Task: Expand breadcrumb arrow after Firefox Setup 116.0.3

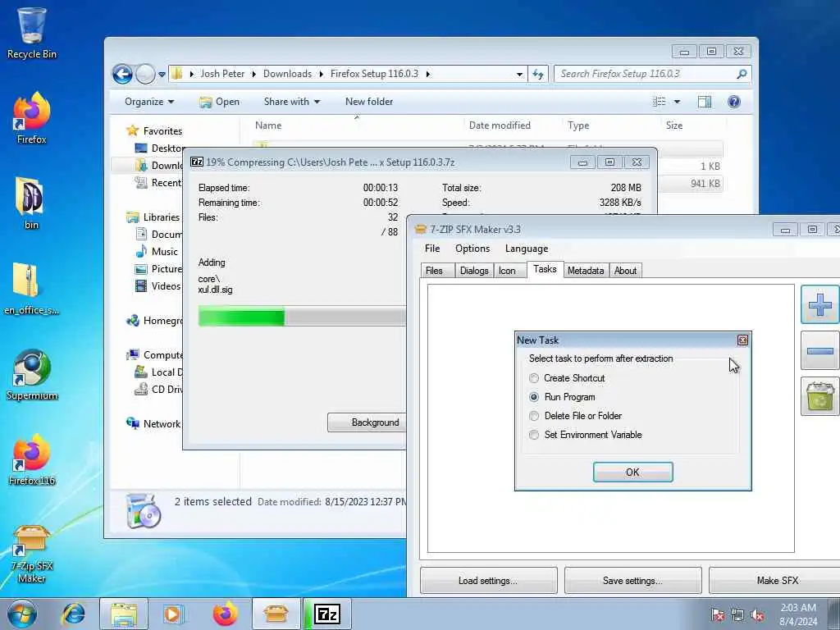Action: point(427,74)
